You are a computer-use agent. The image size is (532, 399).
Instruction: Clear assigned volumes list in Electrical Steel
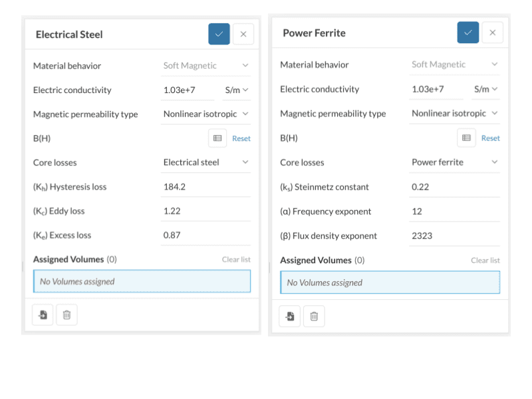pos(236,259)
